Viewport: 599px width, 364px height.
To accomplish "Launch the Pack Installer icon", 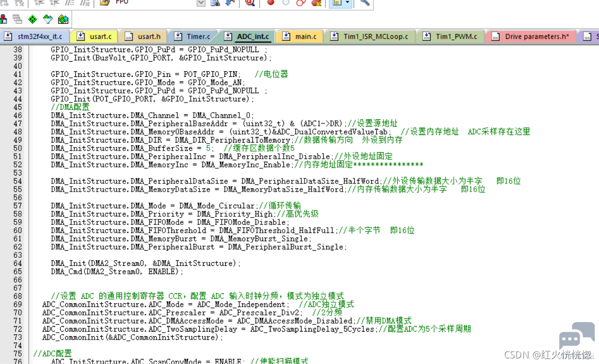I will 63,19.
